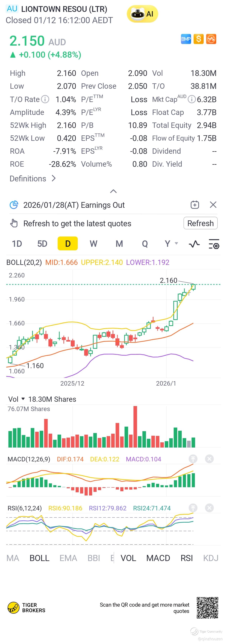
Task: Select the D daily chart tab
Action: tap(68, 244)
